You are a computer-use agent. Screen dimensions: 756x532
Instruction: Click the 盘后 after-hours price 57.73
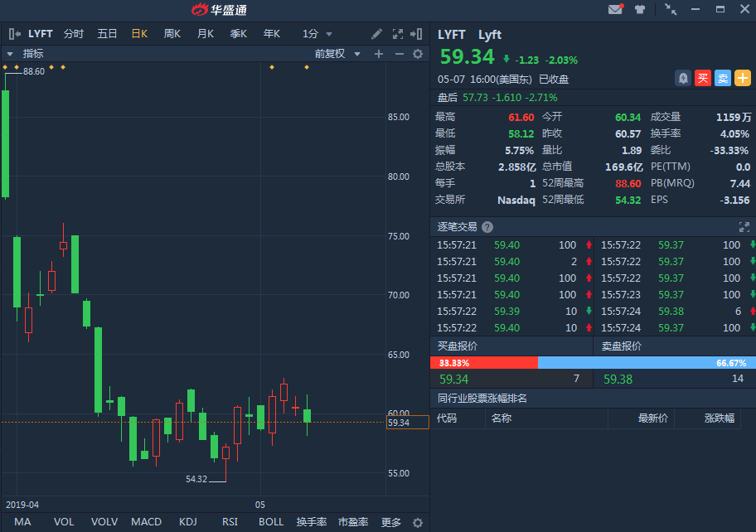pos(475,97)
